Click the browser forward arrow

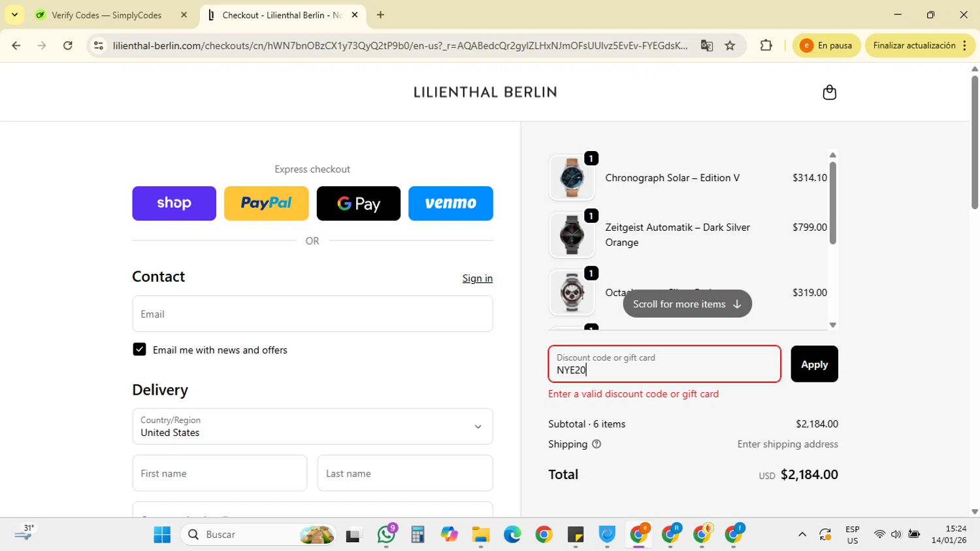pos(42,45)
